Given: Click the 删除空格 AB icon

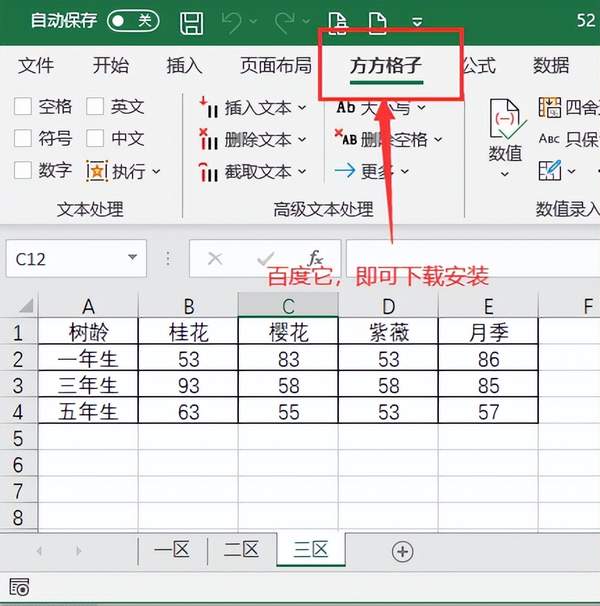Looking at the screenshot, I should pos(346,138).
